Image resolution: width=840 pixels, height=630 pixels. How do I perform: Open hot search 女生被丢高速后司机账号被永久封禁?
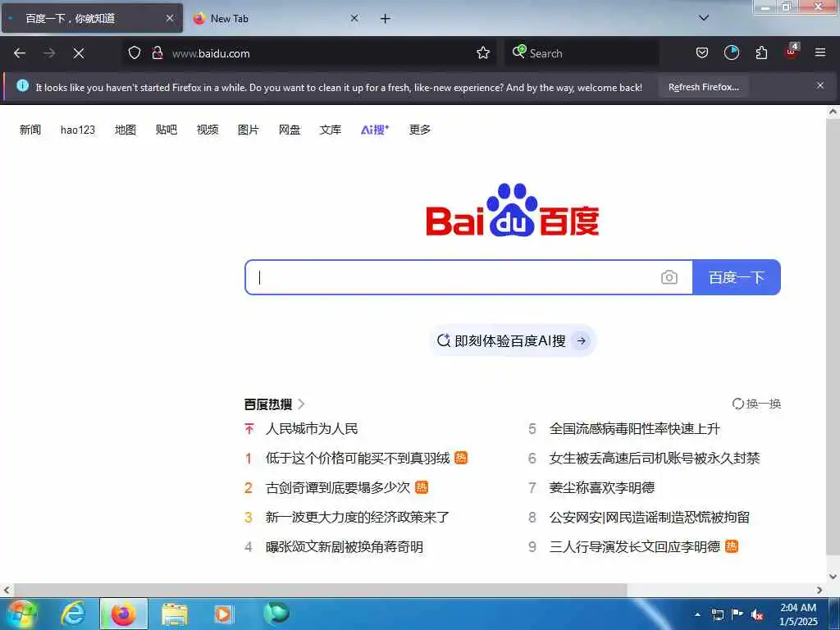655,458
